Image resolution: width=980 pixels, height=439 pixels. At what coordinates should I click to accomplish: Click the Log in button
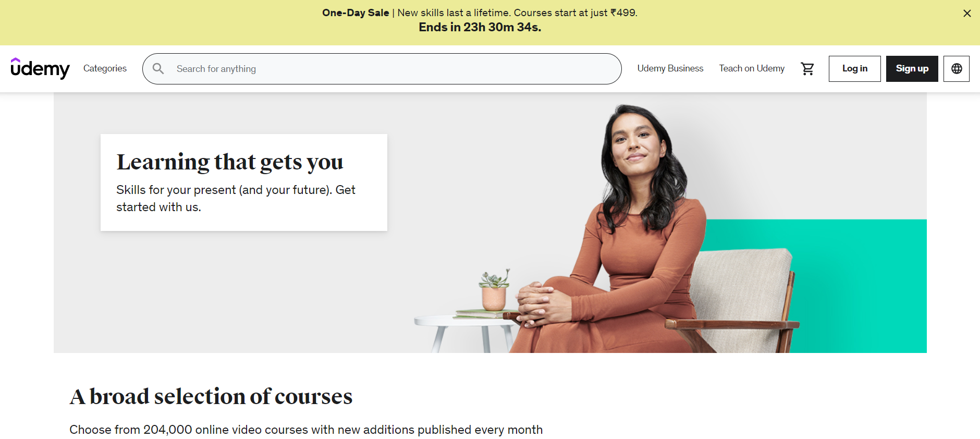(x=855, y=69)
